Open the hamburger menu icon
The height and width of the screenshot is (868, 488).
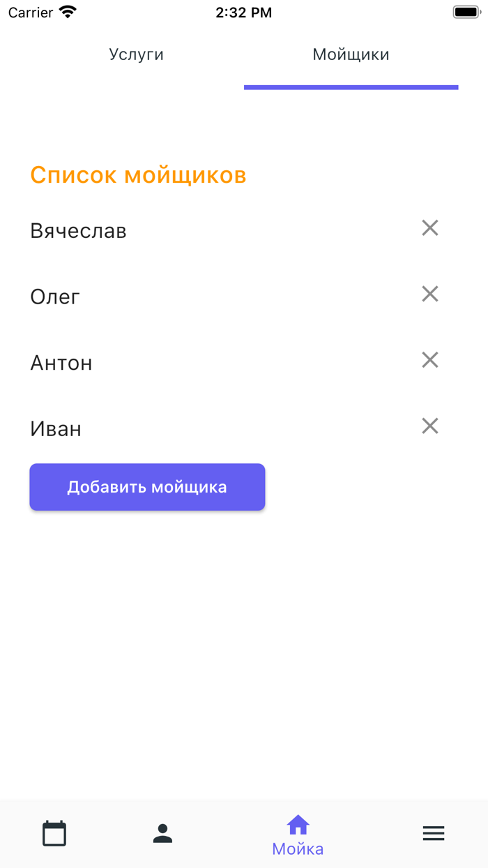pos(434,832)
